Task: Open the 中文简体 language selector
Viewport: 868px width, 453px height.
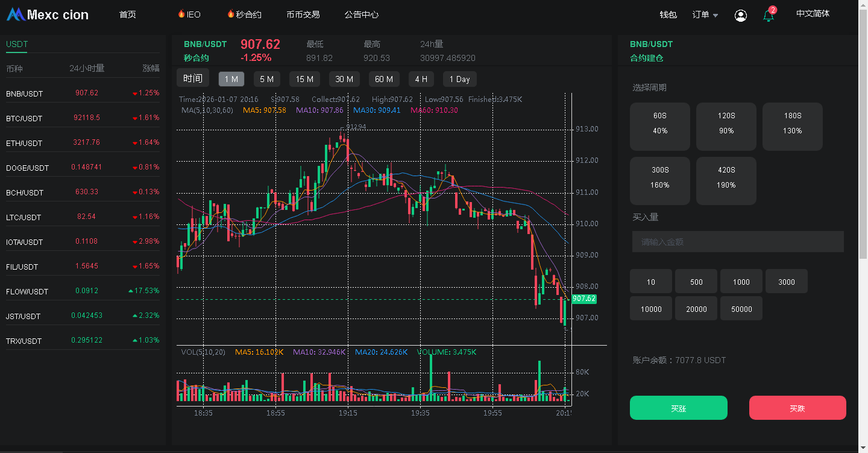Action: (x=813, y=14)
